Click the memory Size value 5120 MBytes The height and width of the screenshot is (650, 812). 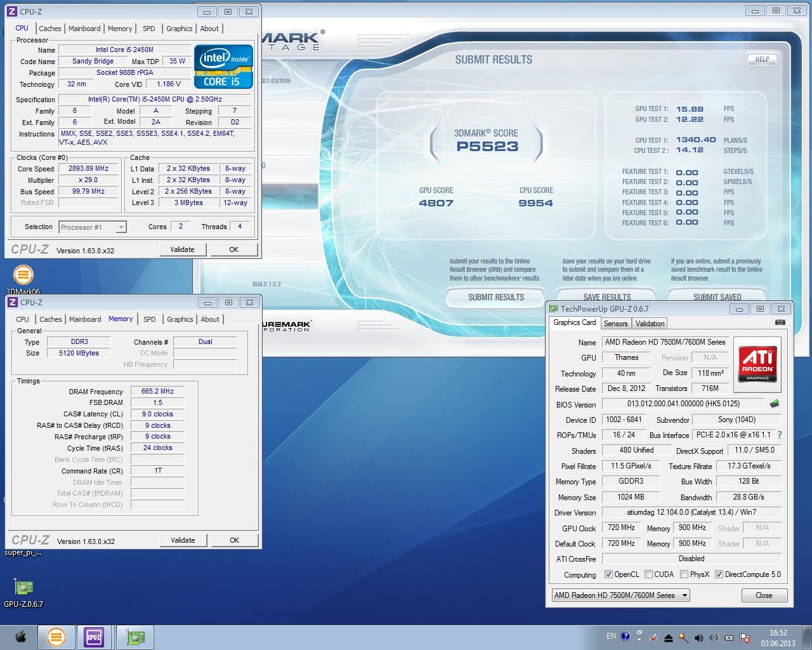[x=79, y=353]
